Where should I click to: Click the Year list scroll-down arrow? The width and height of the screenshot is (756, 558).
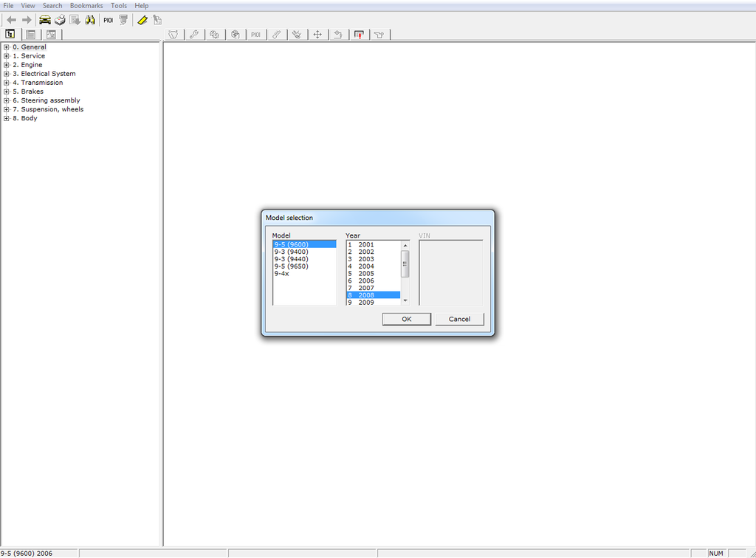405,301
